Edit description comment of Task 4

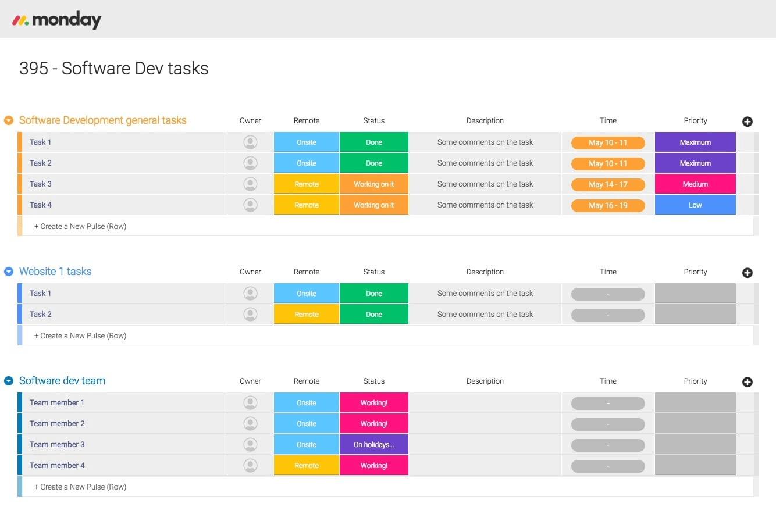[485, 205]
